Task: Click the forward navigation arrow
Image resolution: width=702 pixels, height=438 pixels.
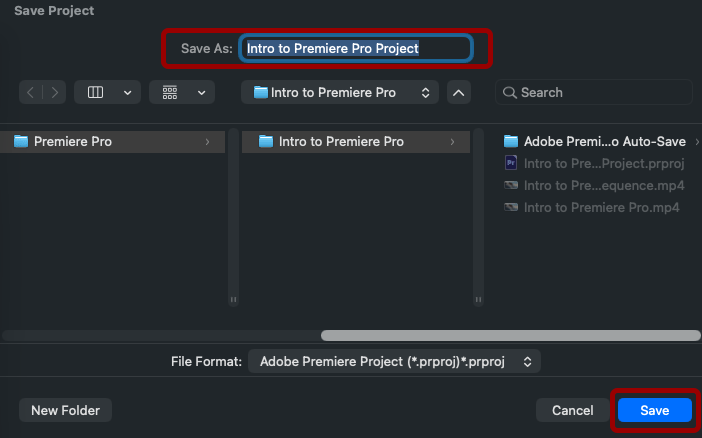Action: (54, 92)
